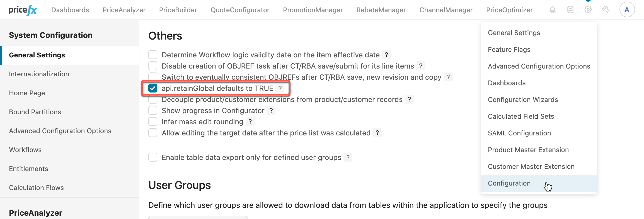Open Workflows in the sidebar

click(25, 150)
